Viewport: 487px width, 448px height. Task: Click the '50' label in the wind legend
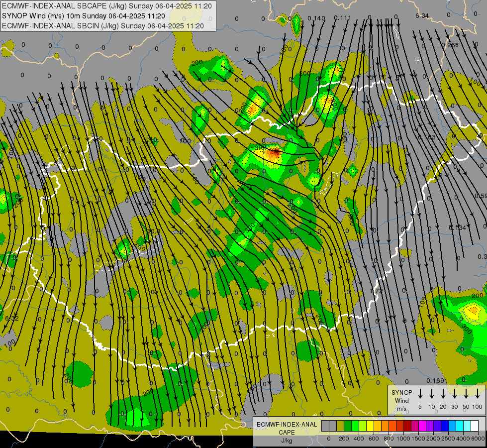tap(466, 407)
